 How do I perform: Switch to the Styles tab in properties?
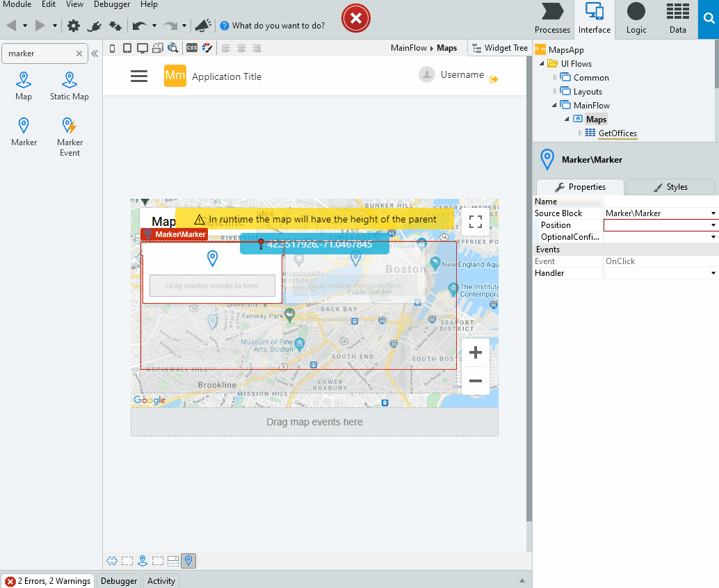[670, 186]
